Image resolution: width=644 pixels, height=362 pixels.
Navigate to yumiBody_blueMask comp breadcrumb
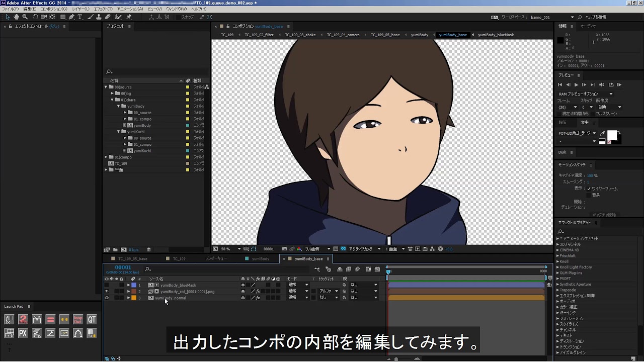click(496, 35)
